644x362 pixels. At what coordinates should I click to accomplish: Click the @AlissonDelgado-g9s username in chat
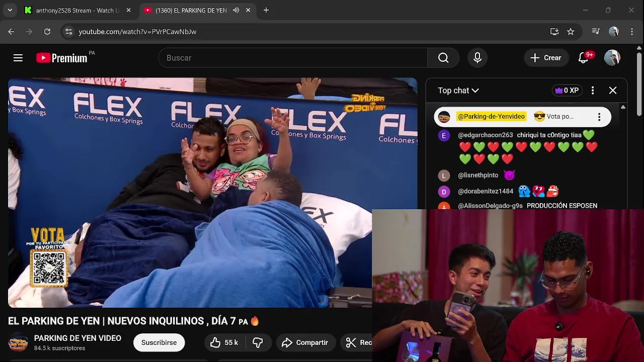pos(491,206)
